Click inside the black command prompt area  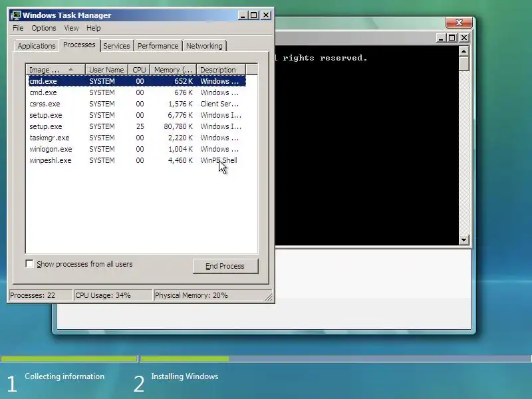[x=366, y=146]
